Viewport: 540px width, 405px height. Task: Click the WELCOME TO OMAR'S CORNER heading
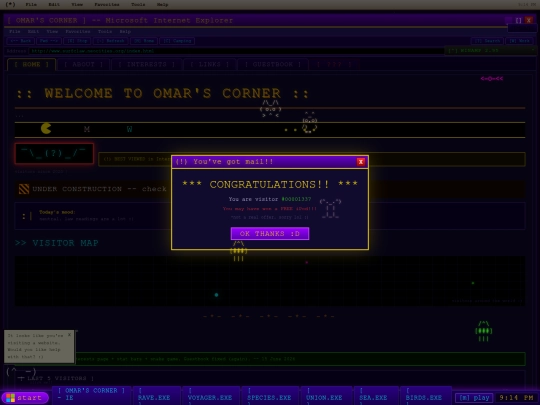tap(163, 93)
